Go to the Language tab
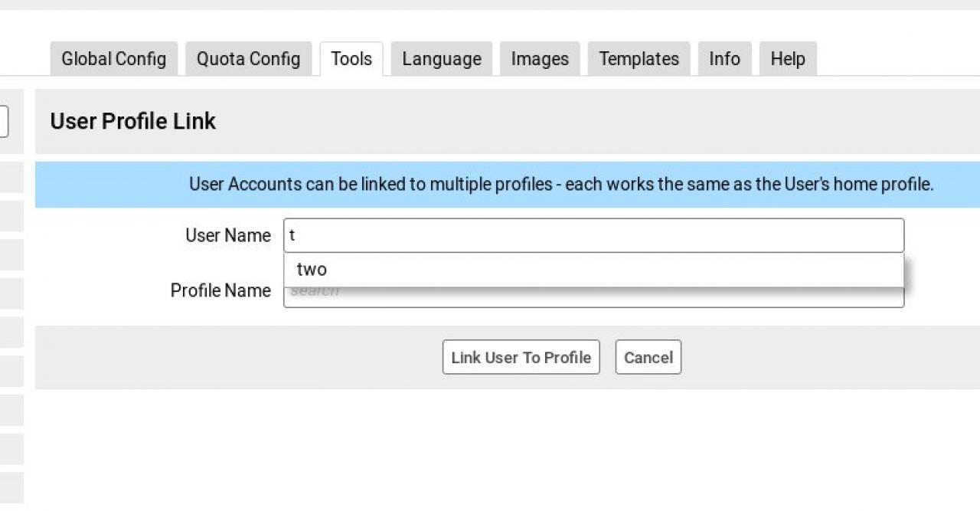The height and width of the screenshot is (511, 980). 442,59
